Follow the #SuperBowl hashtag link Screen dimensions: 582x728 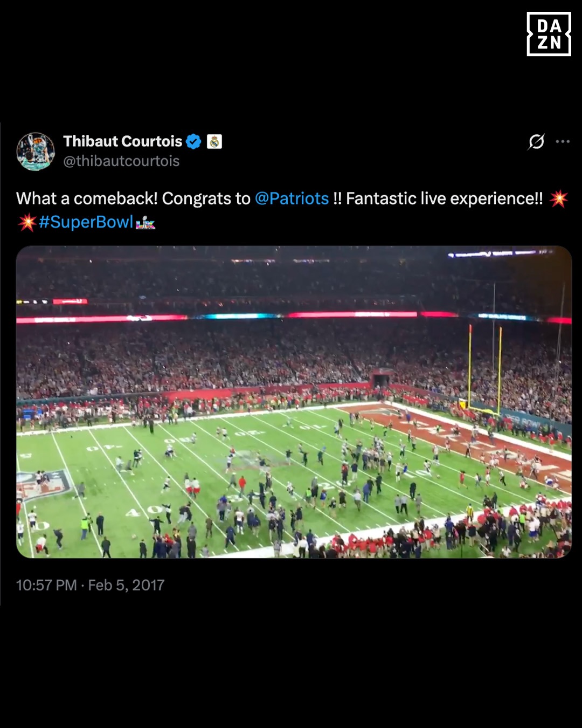coord(86,222)
